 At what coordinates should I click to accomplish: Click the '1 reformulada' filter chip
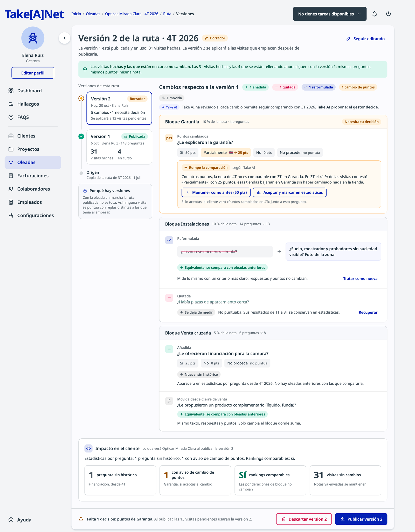319,87
